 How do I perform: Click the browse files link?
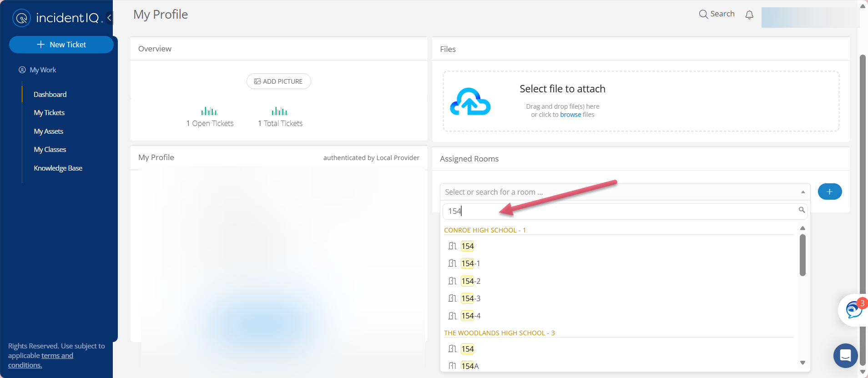pos(570,115)
